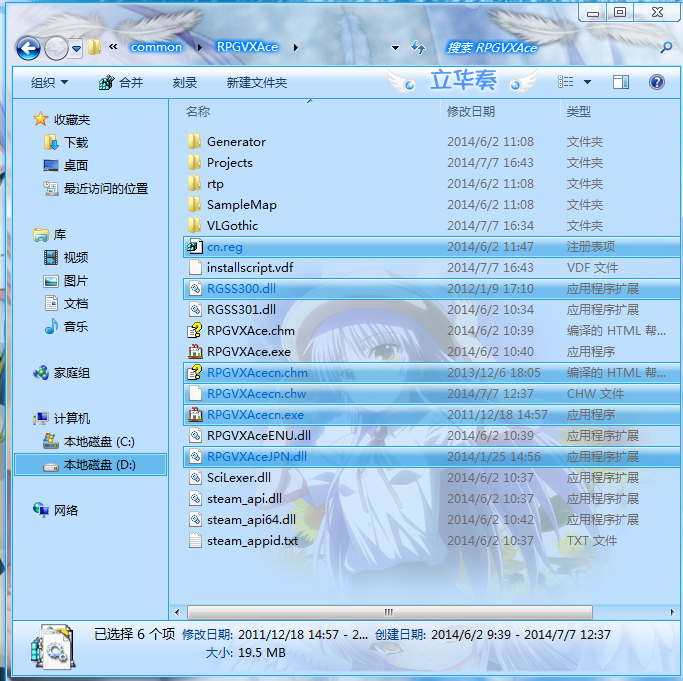The image size is (683, 681).
Task: Expand the arrow after common breadcrumb
Action: 199,47
